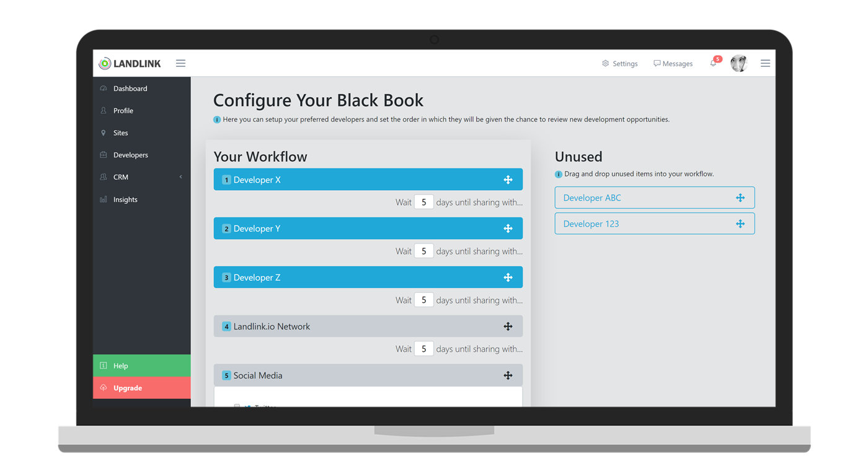
Task: Select the move handle on Developer Z
Action: tap(508, 278)
